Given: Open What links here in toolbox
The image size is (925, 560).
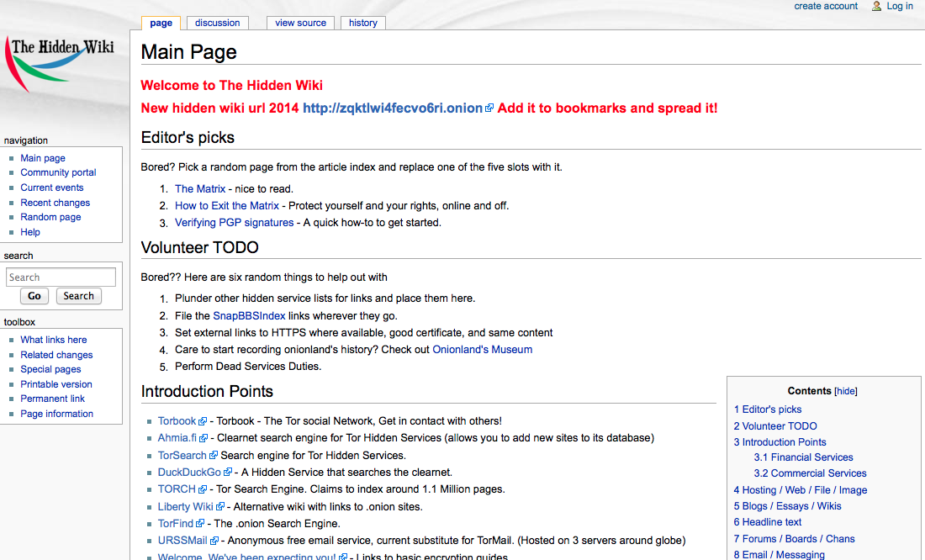Looking at the screenshot, I should (x=54, y=340).
